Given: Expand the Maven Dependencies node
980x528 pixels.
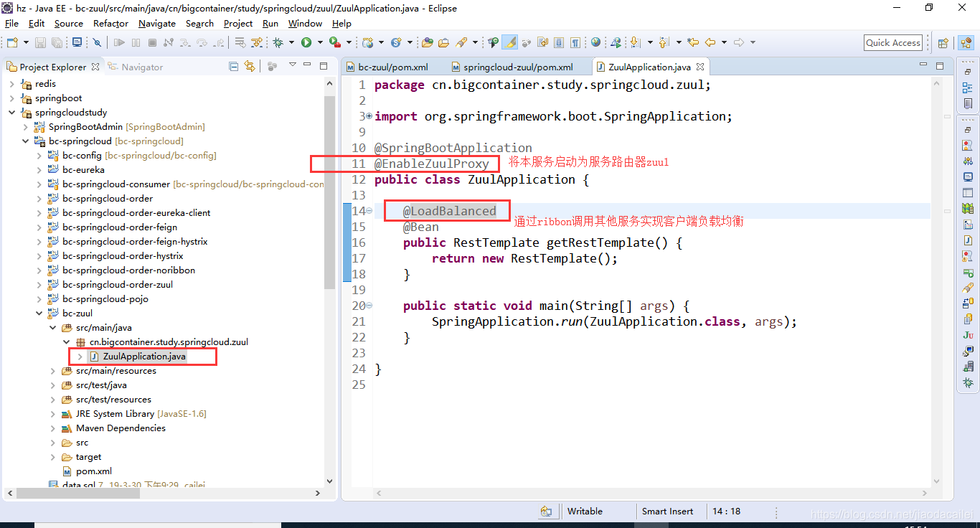Looking at the screenshot, I should [52, 428].
